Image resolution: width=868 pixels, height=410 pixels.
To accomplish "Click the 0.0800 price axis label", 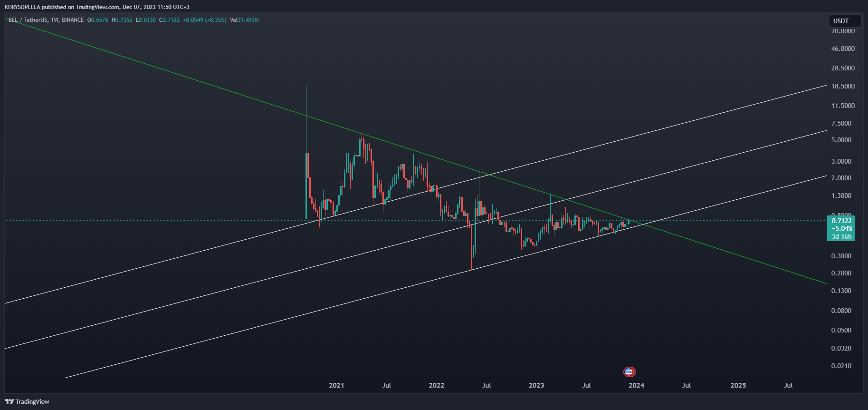I will [841, 311].
